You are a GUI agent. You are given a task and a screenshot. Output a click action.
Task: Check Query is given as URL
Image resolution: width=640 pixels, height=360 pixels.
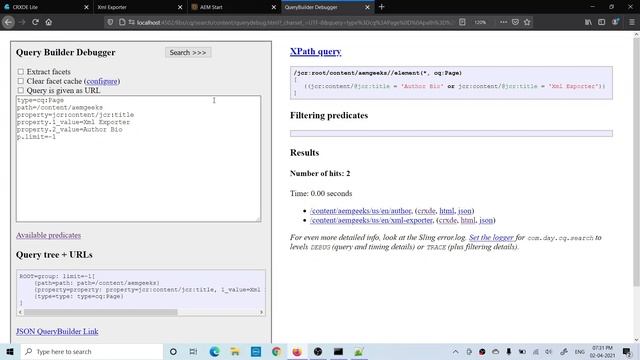tap(20, 90)
